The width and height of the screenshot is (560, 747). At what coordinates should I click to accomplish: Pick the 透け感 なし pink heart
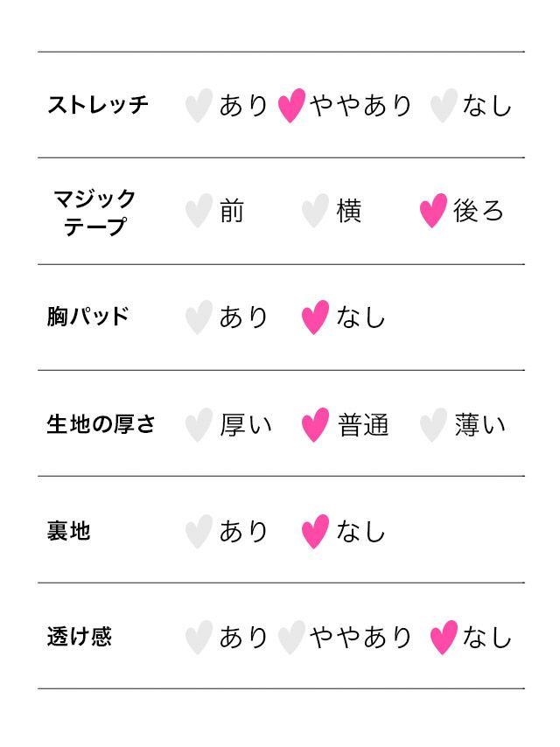point(444,638)
